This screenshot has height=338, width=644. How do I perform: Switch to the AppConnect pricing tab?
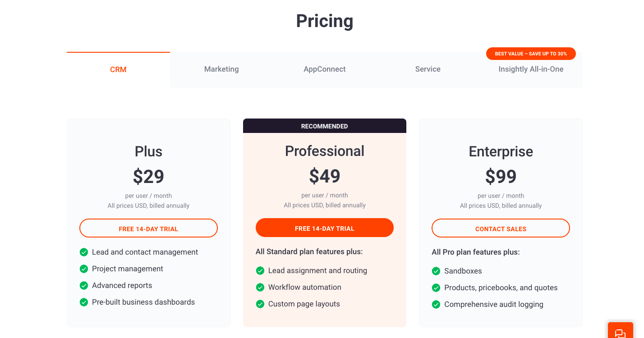coord(325,69)
